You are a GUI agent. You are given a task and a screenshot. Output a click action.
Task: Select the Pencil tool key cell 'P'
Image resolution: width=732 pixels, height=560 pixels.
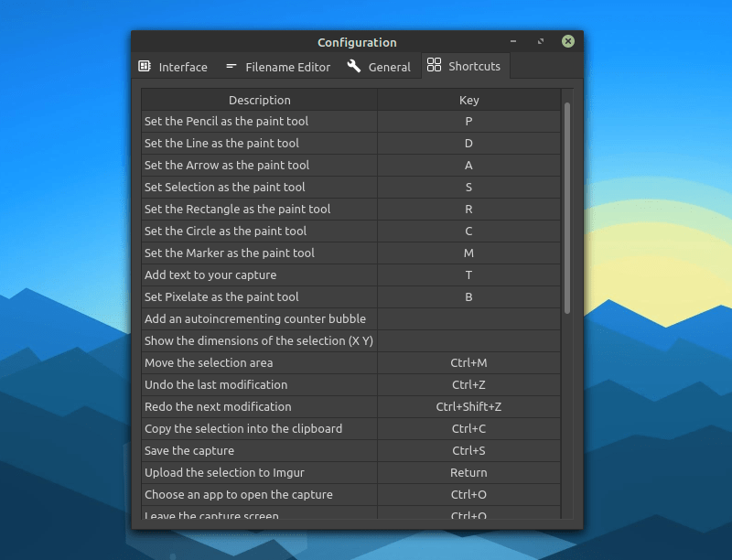coord(468,122)
